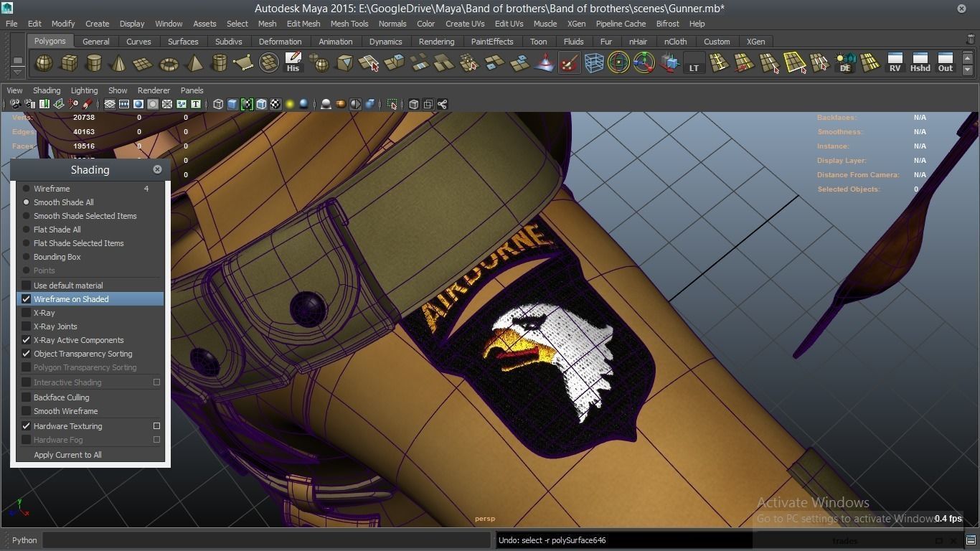
Task: Click the Wireframe cube panel icon
Action: [x=218, y=104]
